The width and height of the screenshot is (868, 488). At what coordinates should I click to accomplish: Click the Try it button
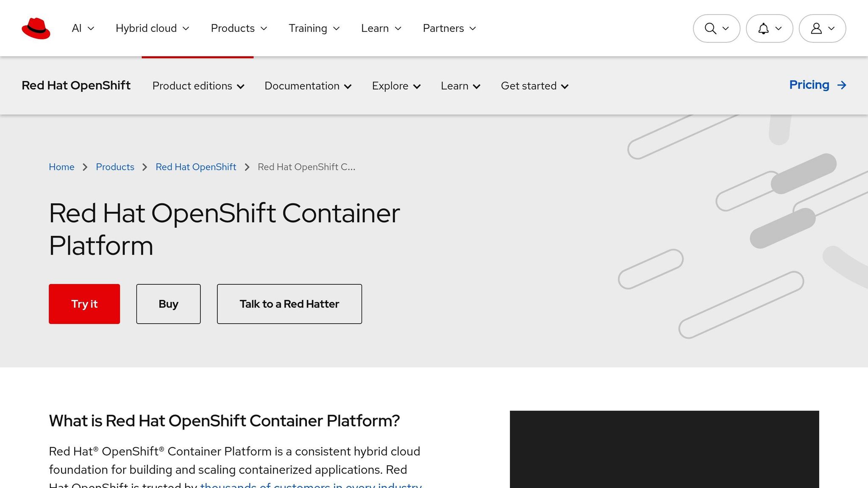click(84, 304)
